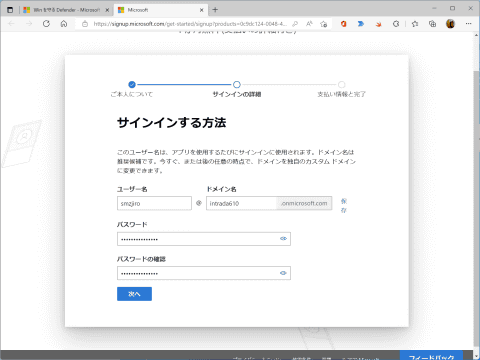Open the フィードバック button

431,356
